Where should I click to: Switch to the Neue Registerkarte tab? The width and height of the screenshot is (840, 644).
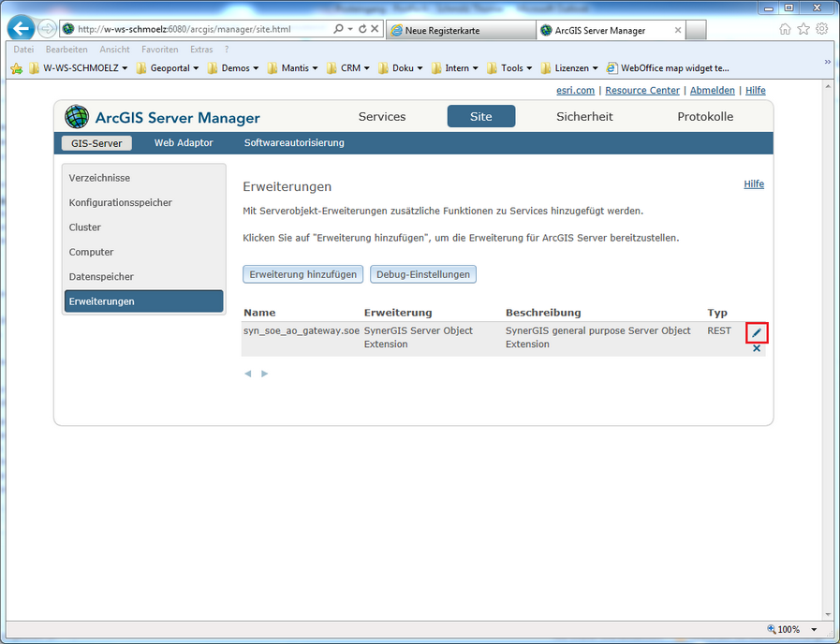tap(460, 31)
